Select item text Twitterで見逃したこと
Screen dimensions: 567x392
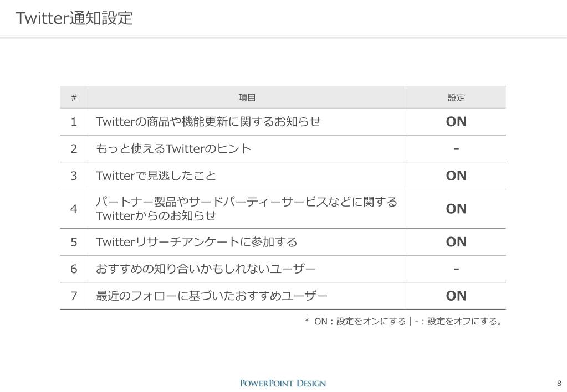tap(156, 176)
